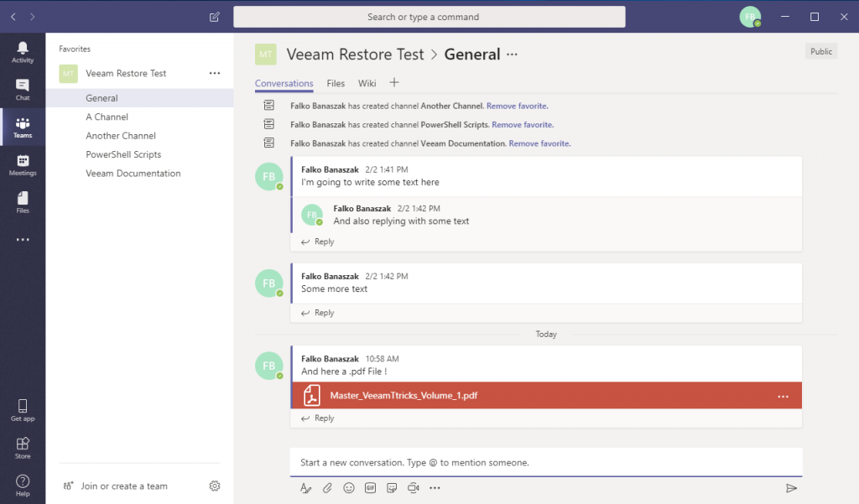Open the team settings gear
This screenshot has height=504, width=859.
coord(215,486)
